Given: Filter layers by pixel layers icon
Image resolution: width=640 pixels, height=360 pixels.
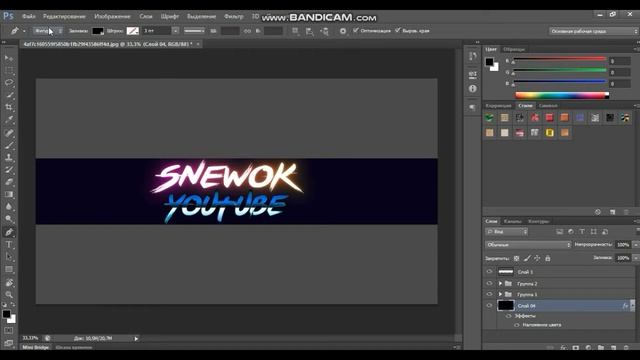Looking at the screenshot, I should point(560,232).
